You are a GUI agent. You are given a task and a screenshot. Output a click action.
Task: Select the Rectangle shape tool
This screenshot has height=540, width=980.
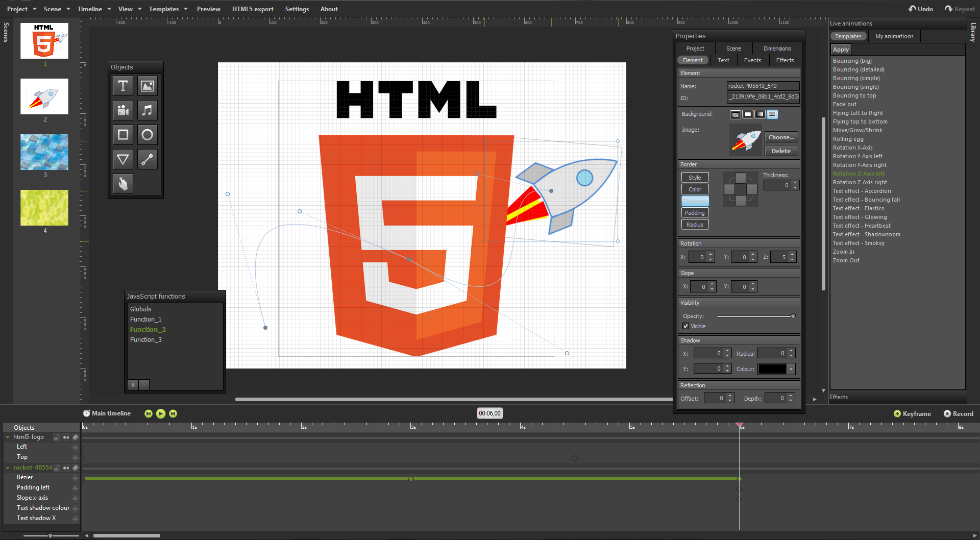122,135
